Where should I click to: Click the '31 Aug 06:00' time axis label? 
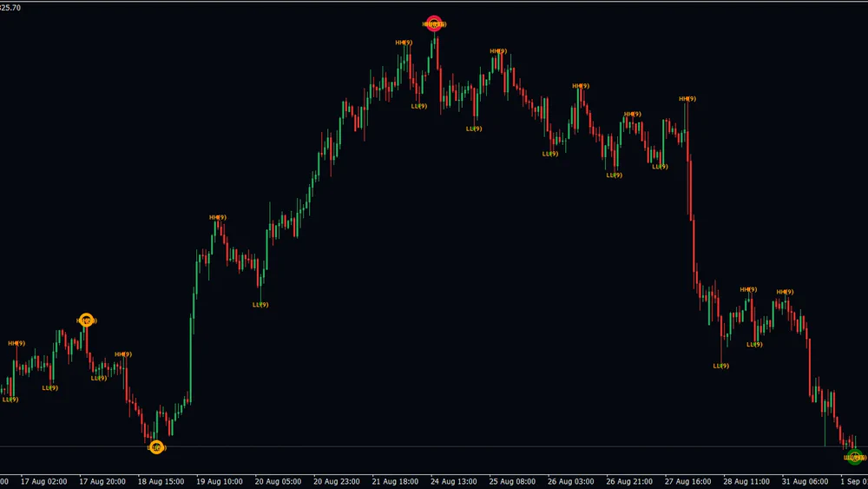(x=805, y=482)
